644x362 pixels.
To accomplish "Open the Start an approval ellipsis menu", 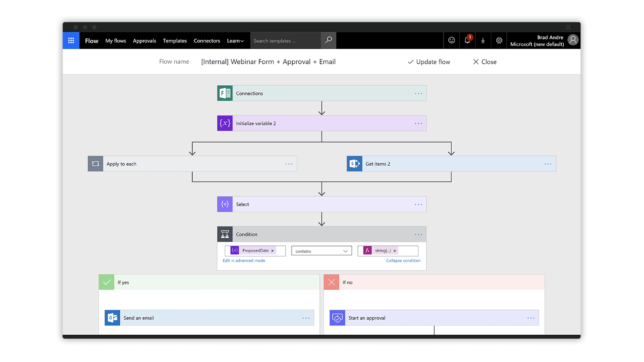I will (x=531, y=318).
